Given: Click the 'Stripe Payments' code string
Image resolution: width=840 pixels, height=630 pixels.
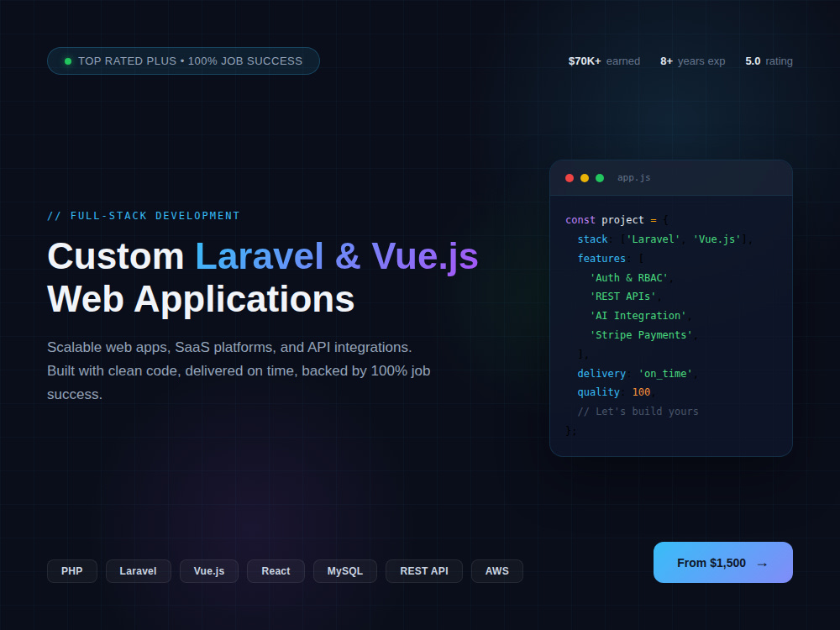Looking at the screenshot, I should pyautogui.click(x=641, y=335).
